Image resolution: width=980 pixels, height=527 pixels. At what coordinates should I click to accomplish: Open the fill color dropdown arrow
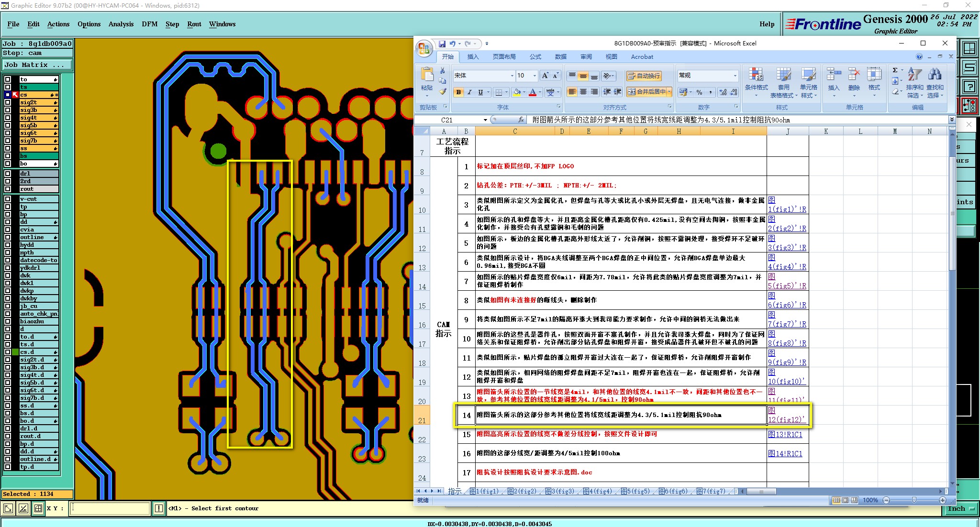pyautogui.click(x=523, y=92)
